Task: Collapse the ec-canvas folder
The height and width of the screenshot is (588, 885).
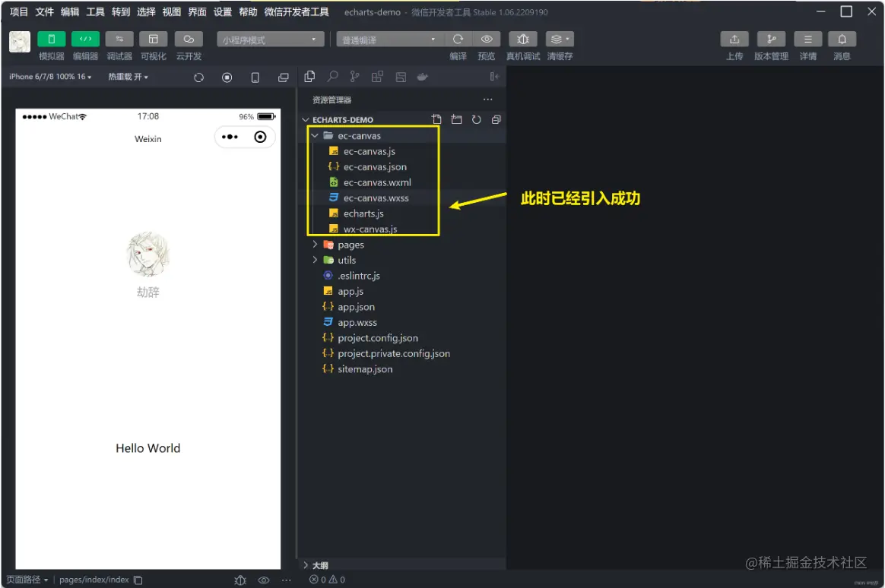Action: click(x=315, y=135)
